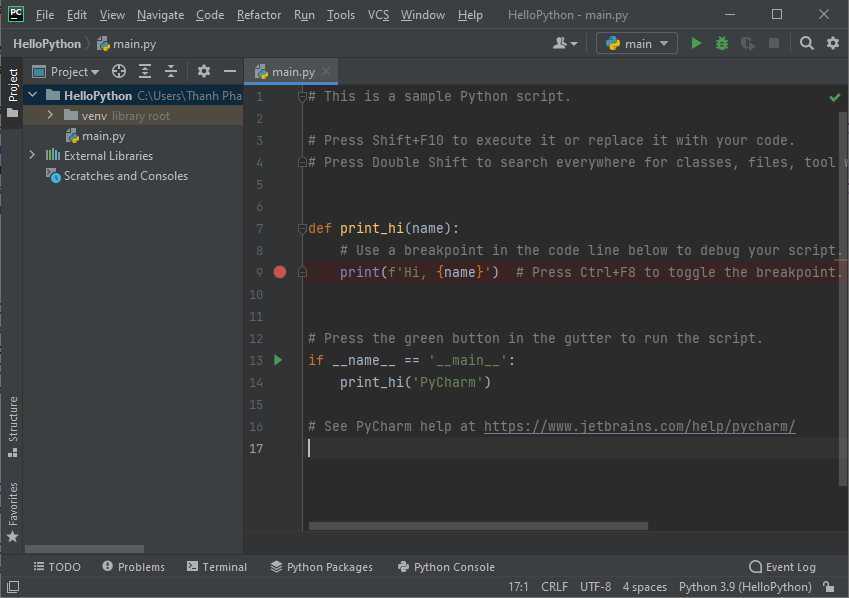Collapse the HelloPython root folder
Screen dimensions: 849x598
coord(32,95)
